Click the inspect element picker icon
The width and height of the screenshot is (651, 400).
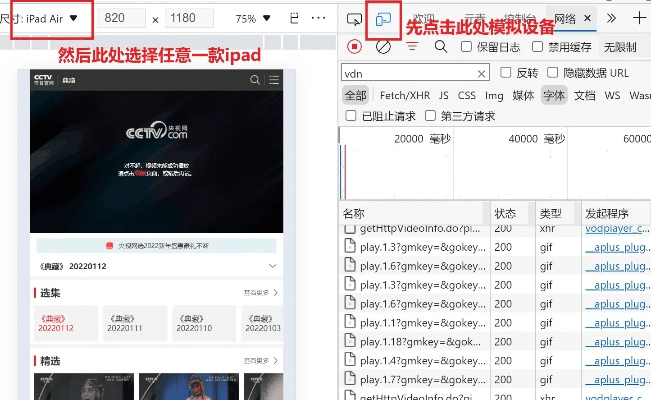tap(354, 19)
